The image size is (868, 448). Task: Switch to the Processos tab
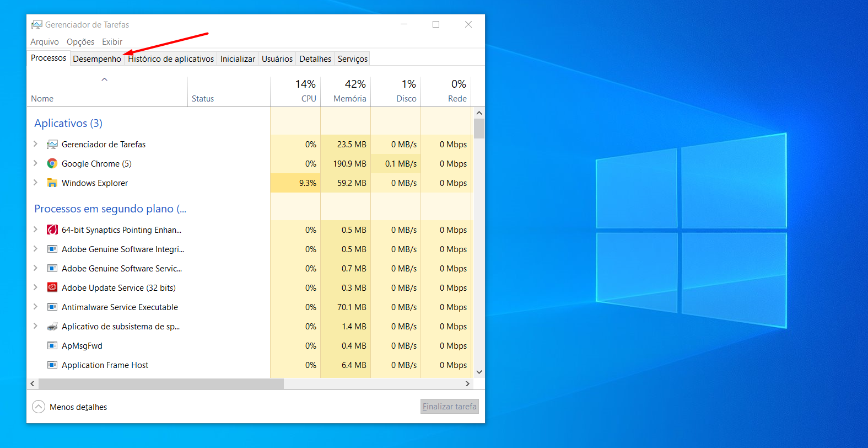tap(48, 58)
